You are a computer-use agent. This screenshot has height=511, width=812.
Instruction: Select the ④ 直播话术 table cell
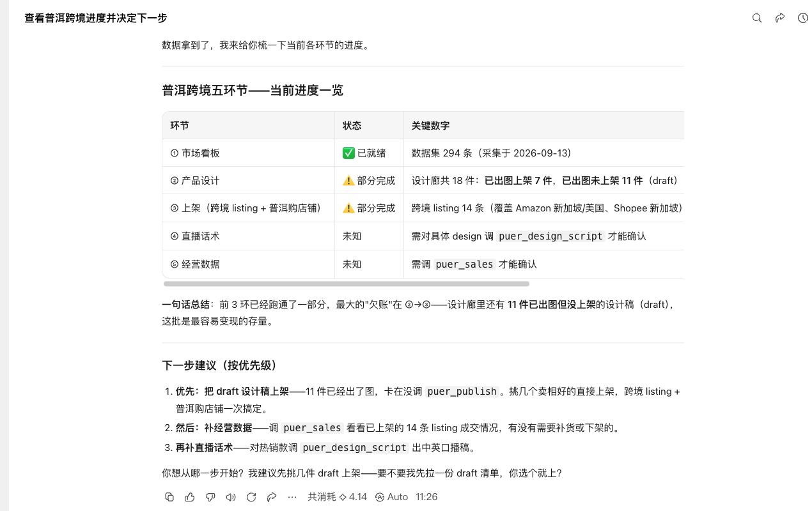[x=249, y=236]
